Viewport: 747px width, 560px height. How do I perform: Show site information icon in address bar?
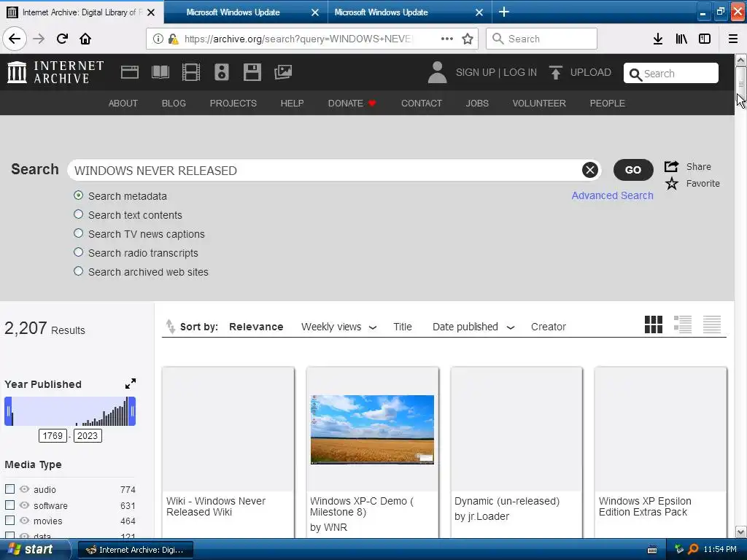tap(158, 39)
